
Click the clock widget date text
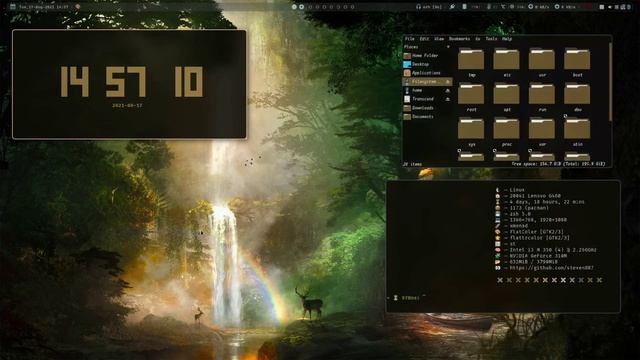click(x=127, y=105)
